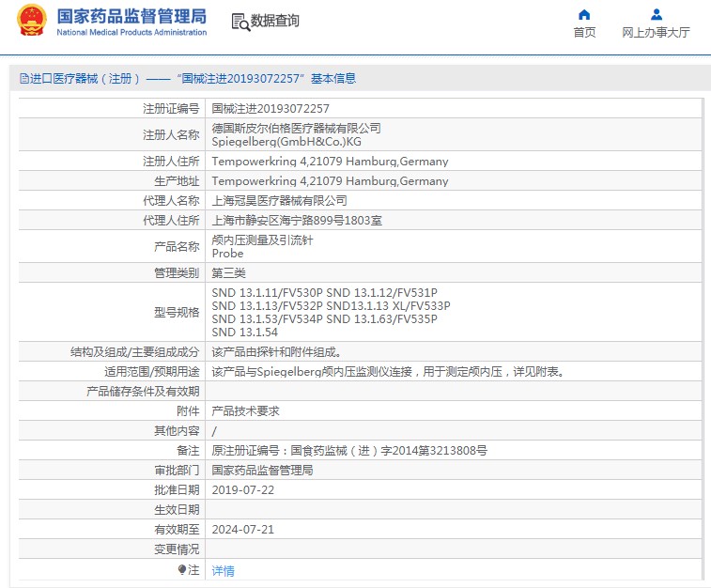
Task: Click the 首页 home icon
Action: (x=584, y=14)
